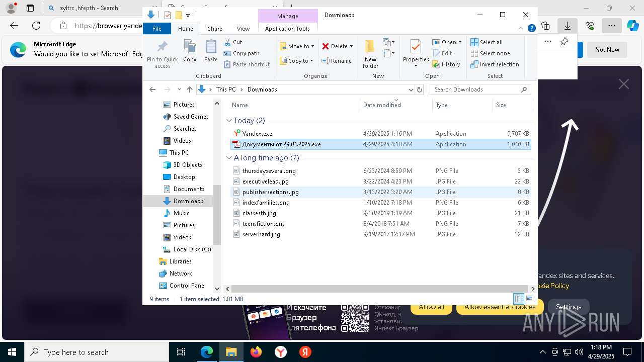This screenshot has height=362, width=644.
Task: Open Properties of the selected file
Action: coord(416,54)
